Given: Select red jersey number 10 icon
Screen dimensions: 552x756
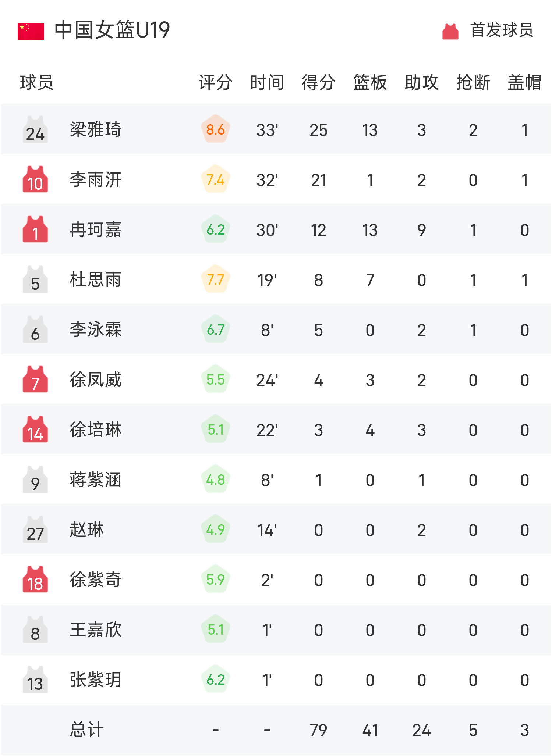Looking at the screenshot, I should tap(35, 179).
